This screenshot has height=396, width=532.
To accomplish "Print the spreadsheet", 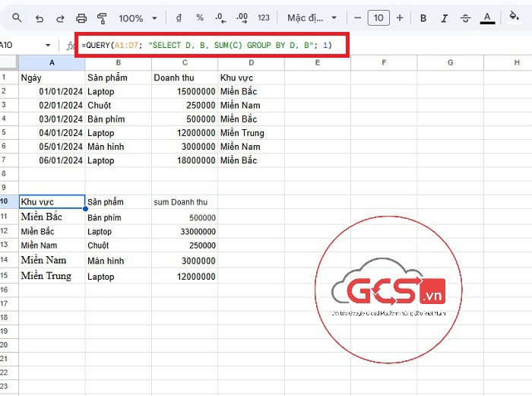I will point(81,17).
